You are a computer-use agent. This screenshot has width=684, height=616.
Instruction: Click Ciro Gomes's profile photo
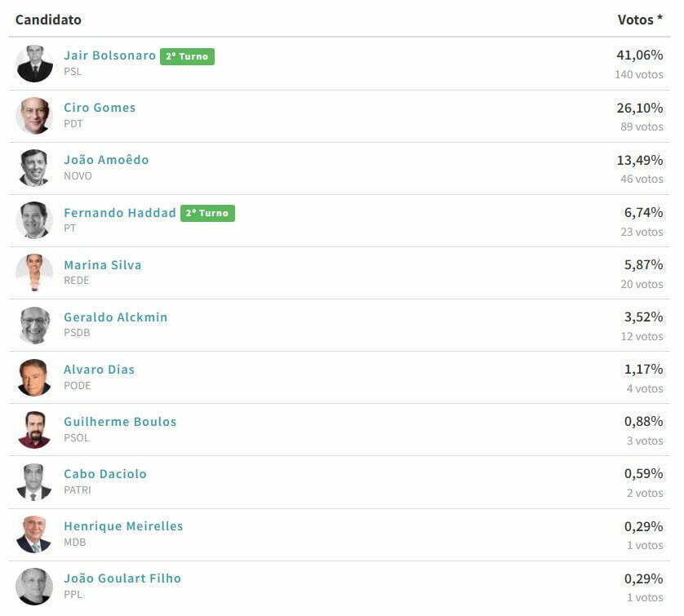coord(34,116)
